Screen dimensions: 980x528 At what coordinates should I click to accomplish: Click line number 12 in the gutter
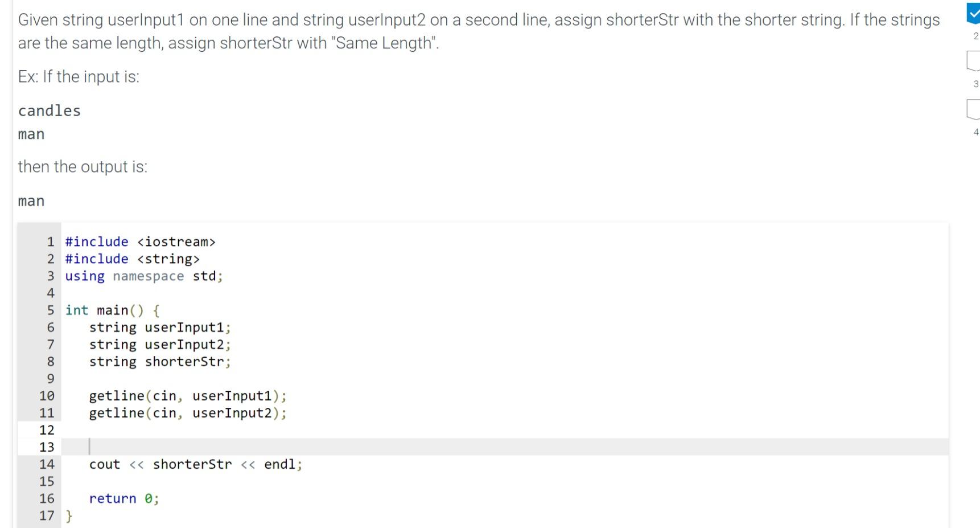(47, 430)
